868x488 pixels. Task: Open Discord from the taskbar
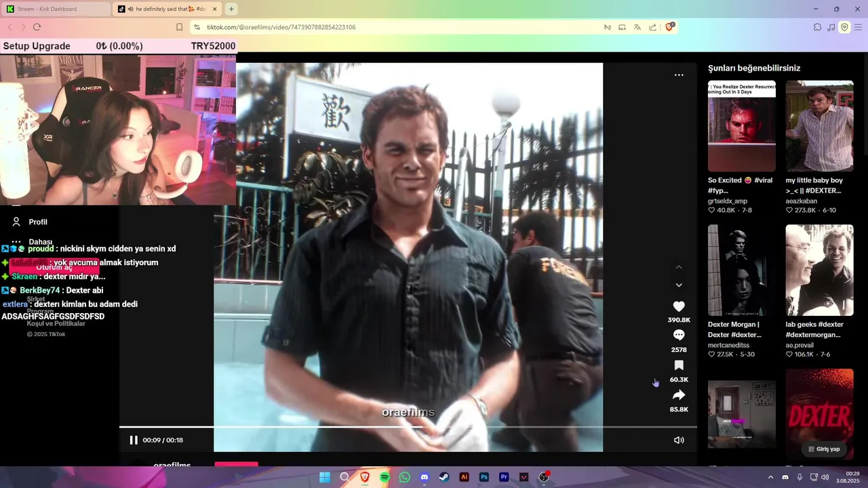pyautogui.click(x=425, y=477)
